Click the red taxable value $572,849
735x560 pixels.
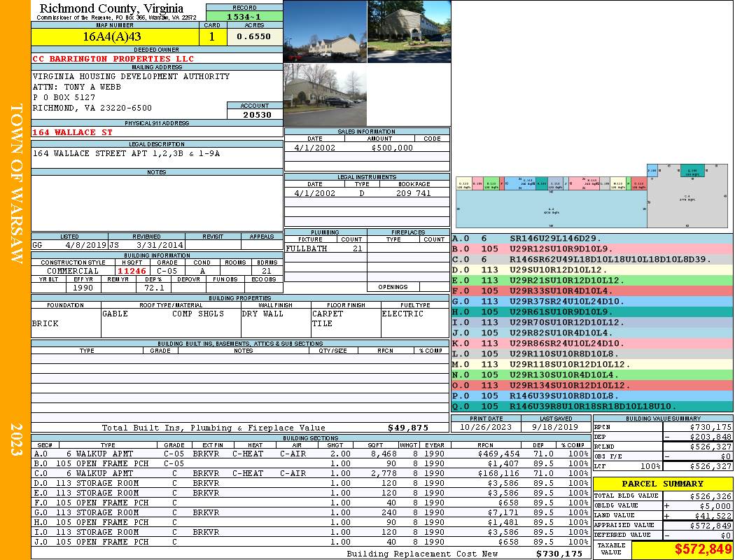(703, 549)
